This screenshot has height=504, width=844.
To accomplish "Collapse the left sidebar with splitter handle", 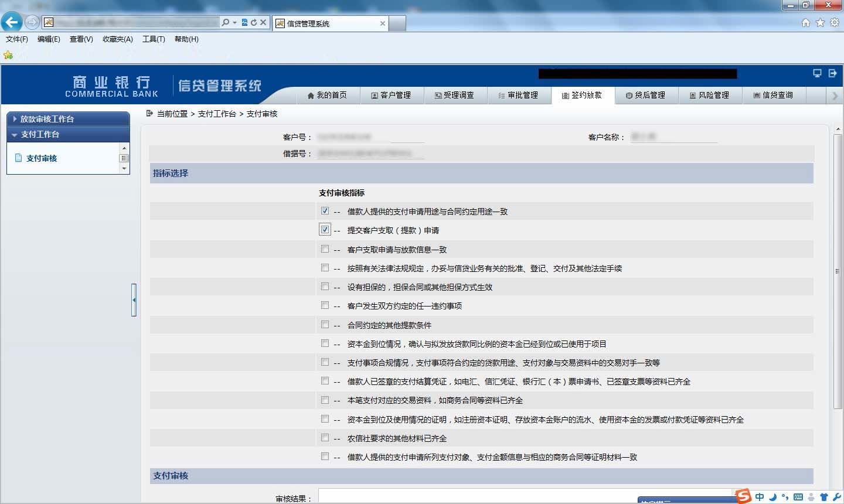I will point(134,299).
